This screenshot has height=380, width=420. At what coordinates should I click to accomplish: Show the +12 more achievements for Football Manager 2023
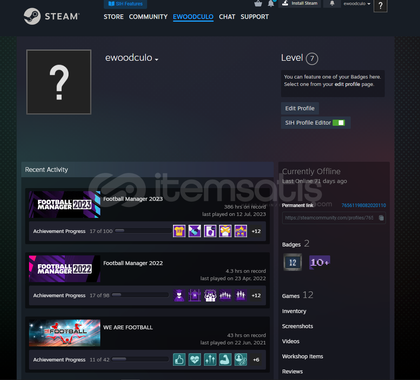click(256, 231)
